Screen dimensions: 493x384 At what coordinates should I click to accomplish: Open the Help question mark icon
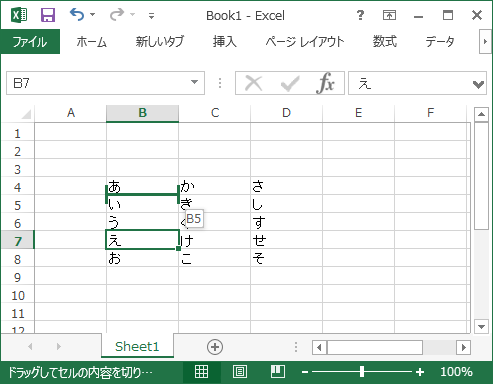[360, 15]
